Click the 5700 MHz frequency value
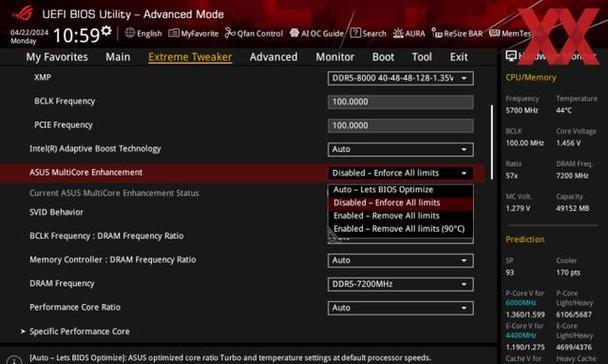The image size is (608, 364). click(522, 110)
